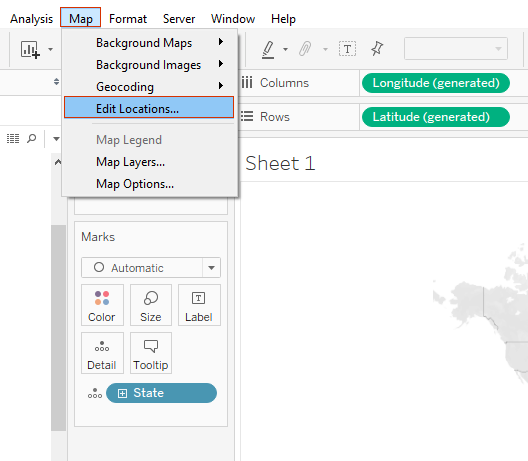Click the Latitude (generated) pill

pyautogui.click(x=436, y=117)
